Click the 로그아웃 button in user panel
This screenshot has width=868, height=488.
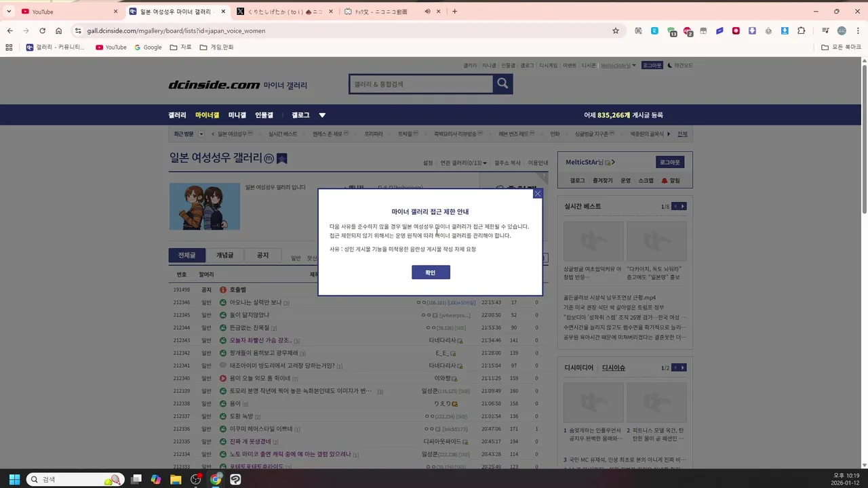[670, 163]
